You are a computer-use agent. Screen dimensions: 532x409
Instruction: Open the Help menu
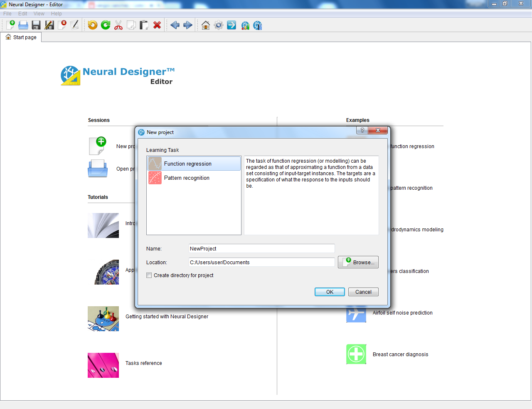tap(57, 14)
